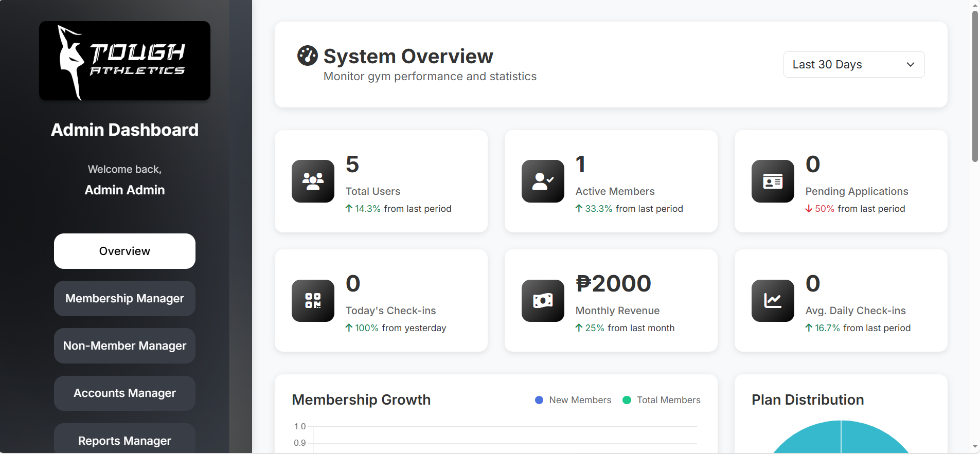Click the "Admin Admin" user name
This screenshot has width=980, height=454.
pos(124,190)
